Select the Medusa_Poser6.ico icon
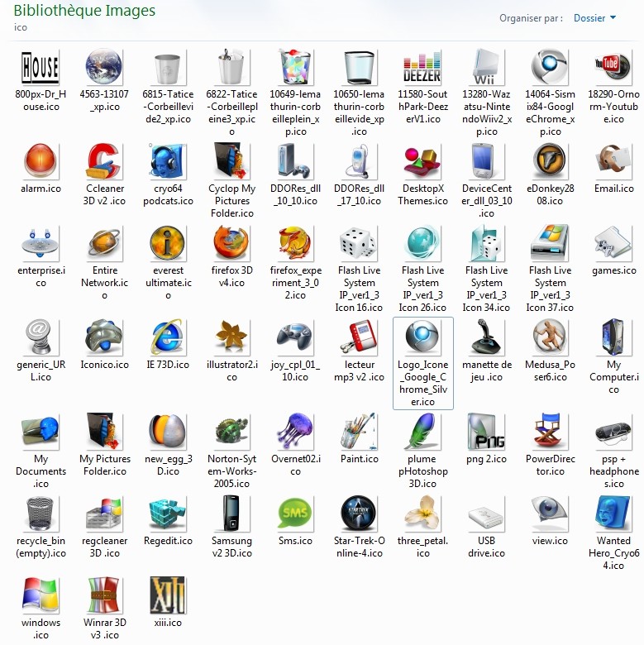The image size is (644, 645). pos(550,337)
